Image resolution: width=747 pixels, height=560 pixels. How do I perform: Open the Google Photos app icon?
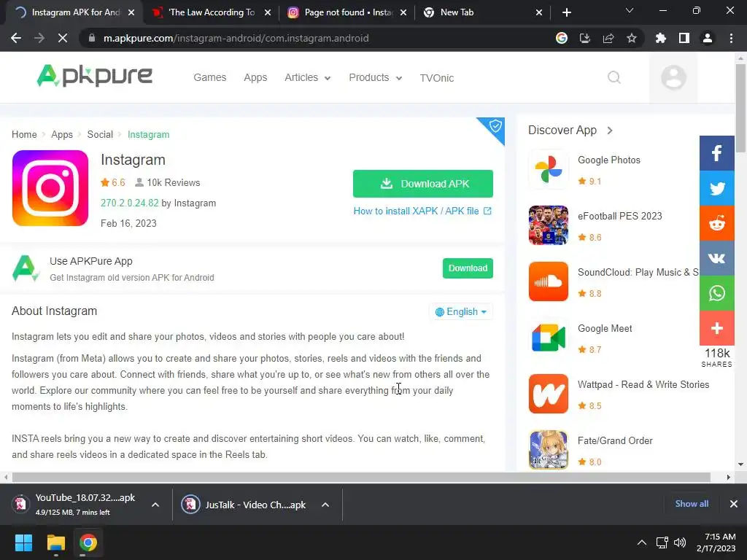tap(549, 169)
